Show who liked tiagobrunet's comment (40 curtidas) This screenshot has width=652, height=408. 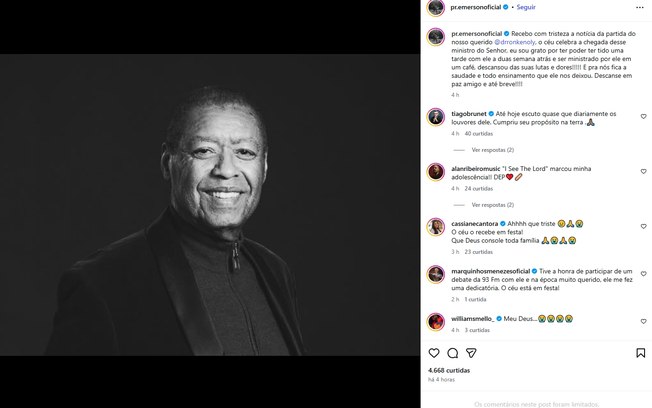click(x=478, y=132)
